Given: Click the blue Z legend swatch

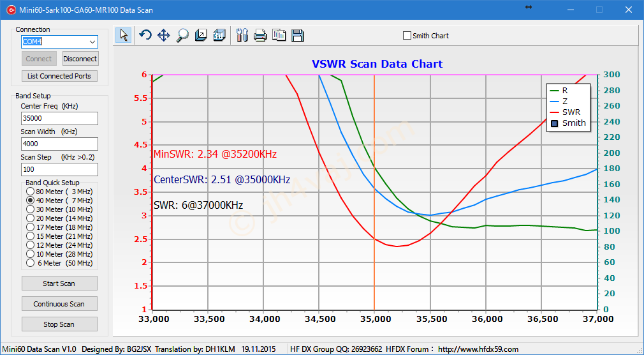Looking at the screenshot, I should pyautogui.click(x=555, y=101).
